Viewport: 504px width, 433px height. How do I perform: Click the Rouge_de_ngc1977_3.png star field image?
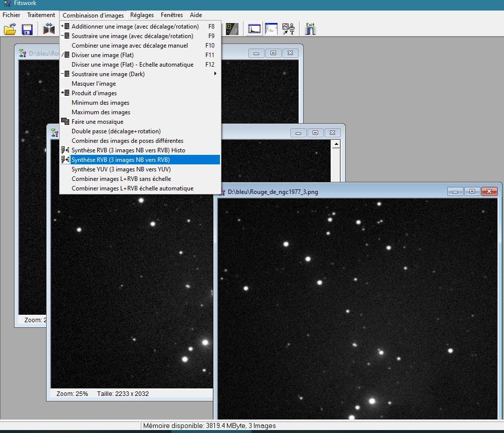point(357,309)
